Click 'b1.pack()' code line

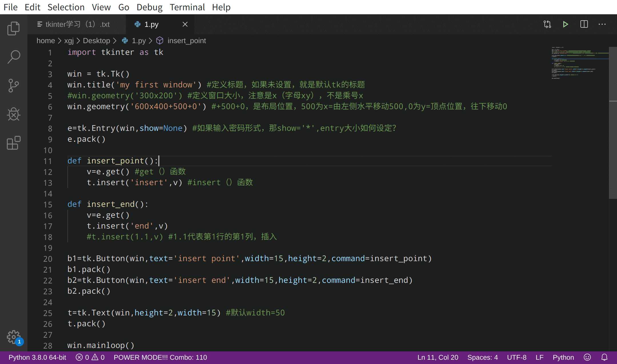[89, 269]
